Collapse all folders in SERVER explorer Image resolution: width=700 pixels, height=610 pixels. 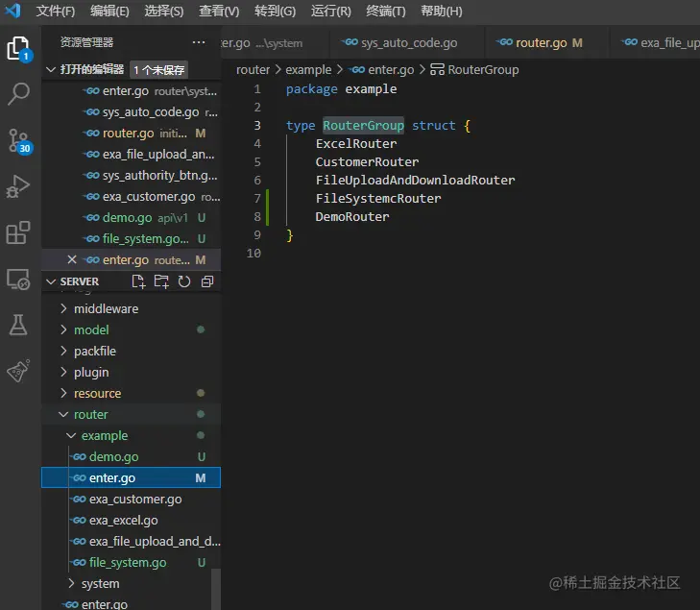207,281
